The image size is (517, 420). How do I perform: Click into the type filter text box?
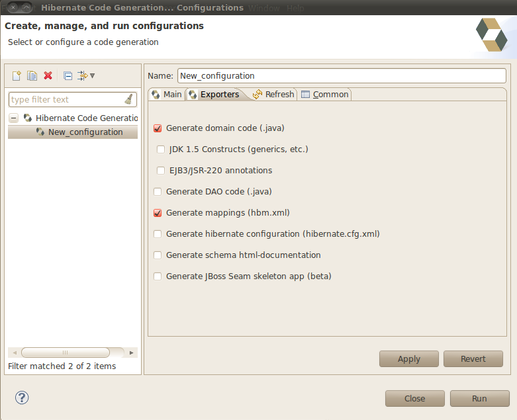[66, 99]
